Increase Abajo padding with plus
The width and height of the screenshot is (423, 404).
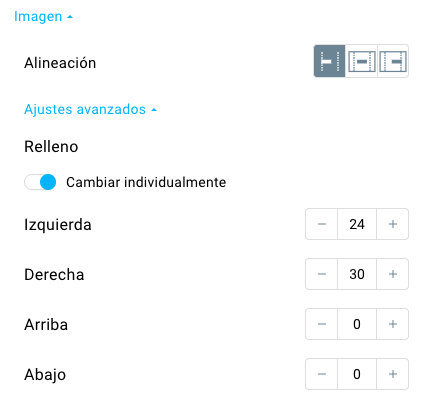tap(393, 374)
